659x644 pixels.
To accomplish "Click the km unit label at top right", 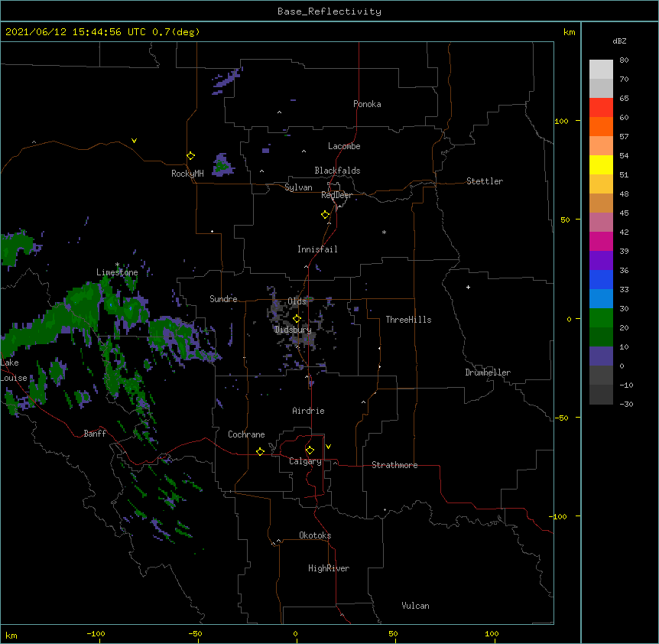I will [x=570, y=32].
